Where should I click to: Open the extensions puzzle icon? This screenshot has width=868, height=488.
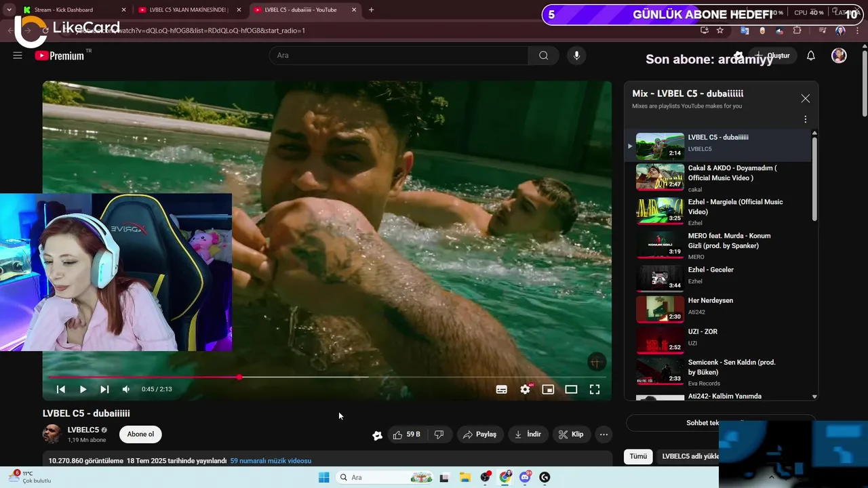pyautogui.click(x=797, y=30)
